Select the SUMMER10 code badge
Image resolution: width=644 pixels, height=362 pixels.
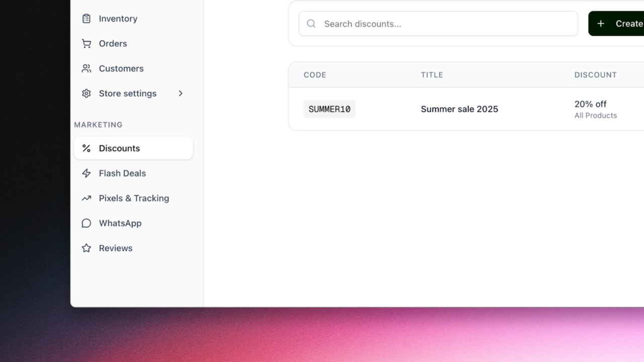point(330,109)
